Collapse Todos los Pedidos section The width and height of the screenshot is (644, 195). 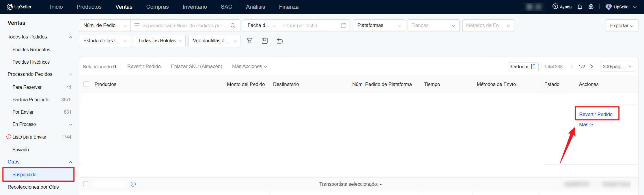[70, 37]
